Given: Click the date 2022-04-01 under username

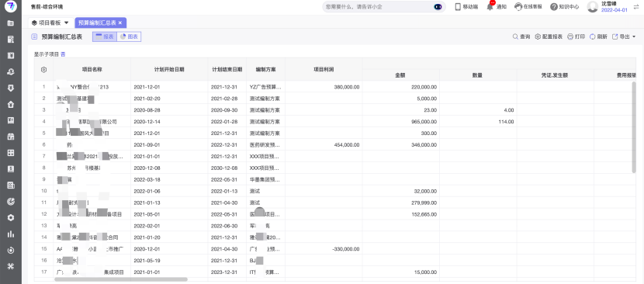Looking at the screenshot, I should tap(615, 10).
